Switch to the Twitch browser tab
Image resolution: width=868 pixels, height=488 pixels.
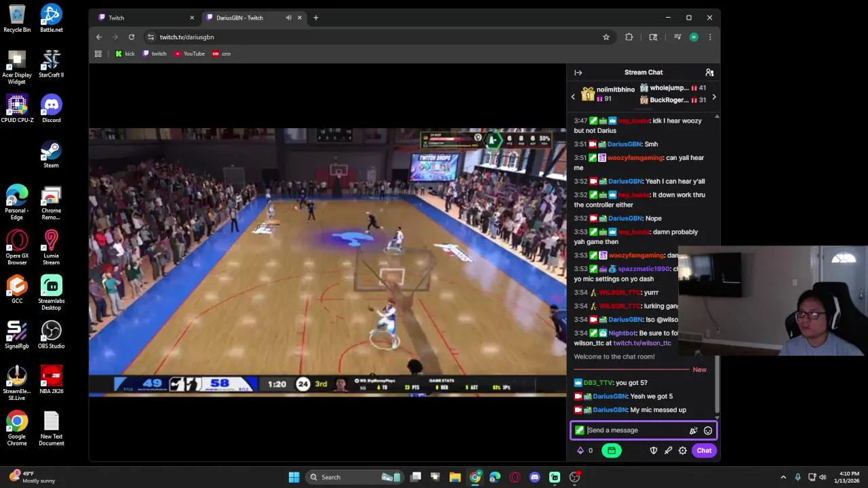tap(145, 18)
